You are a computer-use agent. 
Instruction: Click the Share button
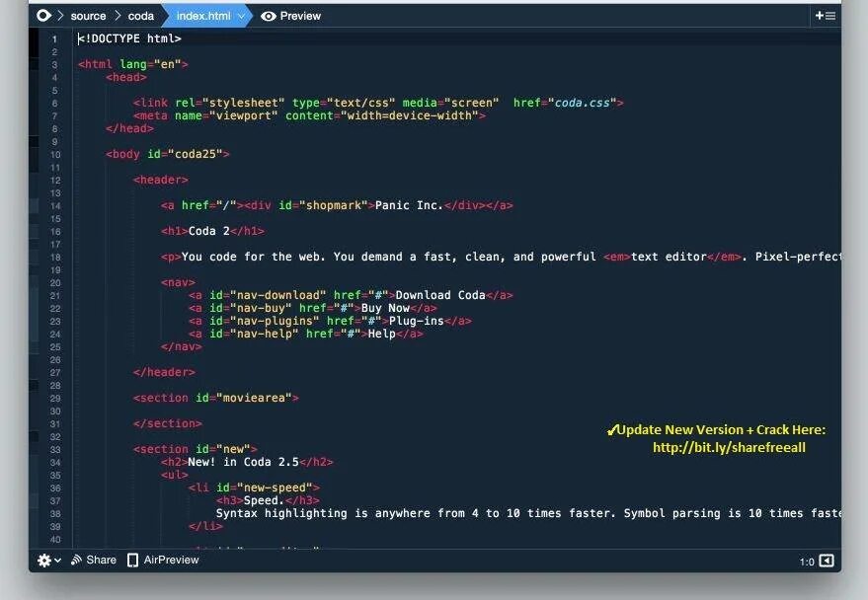102,560
